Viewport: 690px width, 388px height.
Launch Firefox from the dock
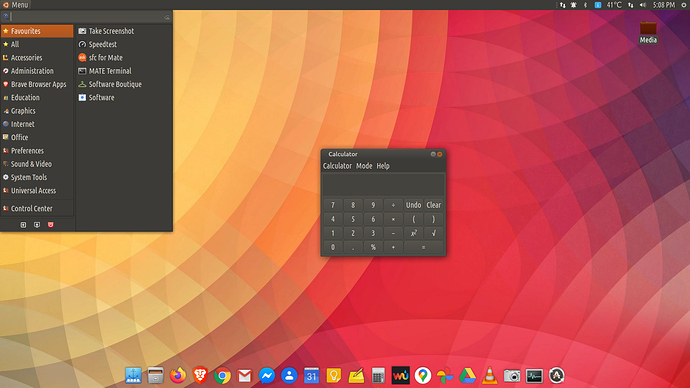[178, 375]
